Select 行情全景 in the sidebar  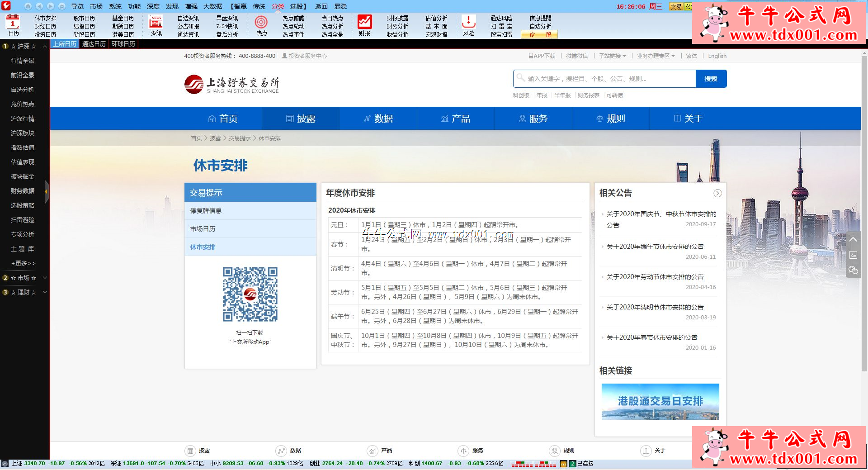(23, 61)
